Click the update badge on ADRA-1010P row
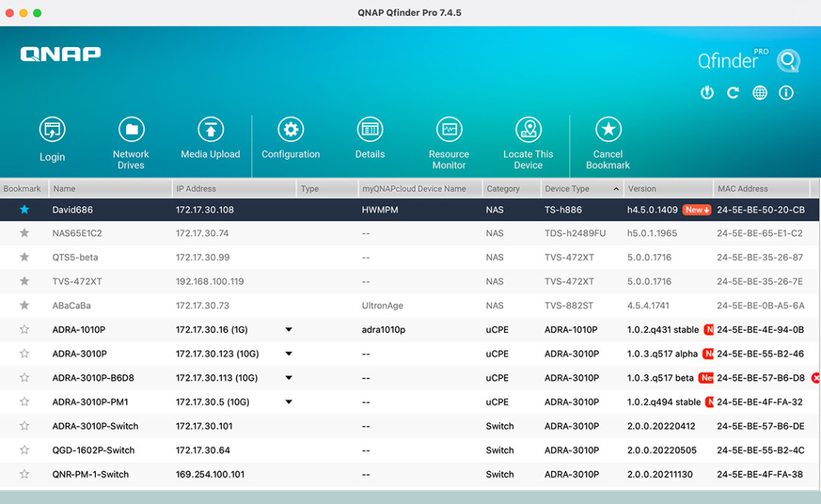The height and width of the screenshot is (504, 821). (708, 330)
